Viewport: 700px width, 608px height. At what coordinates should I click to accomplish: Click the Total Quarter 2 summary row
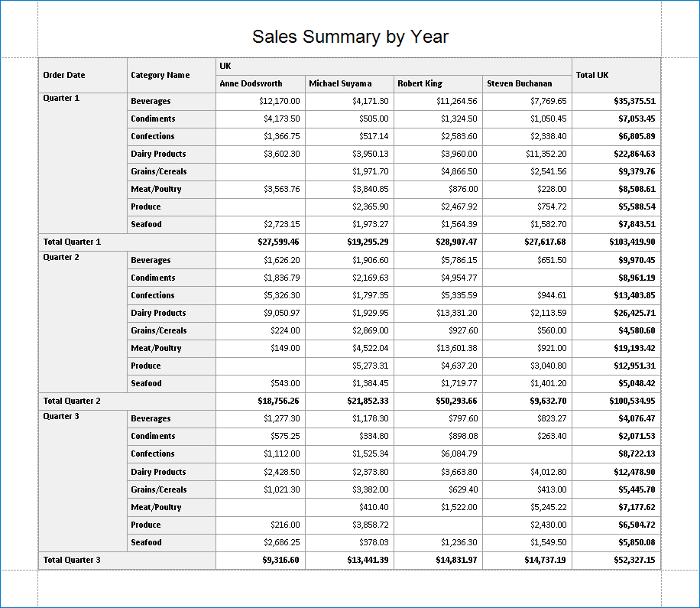(x=69, y=401)
